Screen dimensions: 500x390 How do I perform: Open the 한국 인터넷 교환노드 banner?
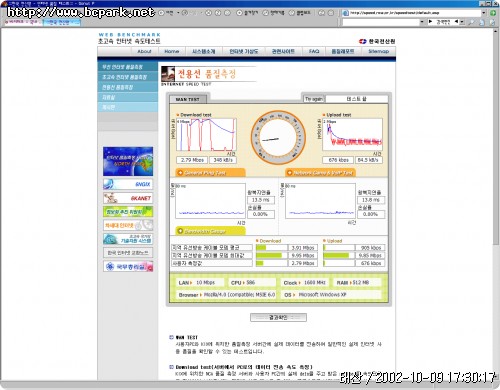[x=128, y=253]
